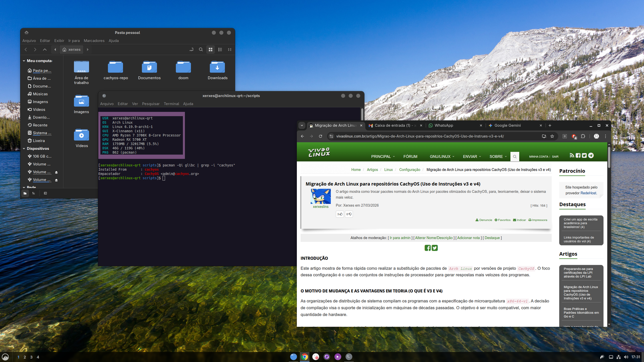This screenshot has height=362, width=644.
Task: Open the terminal's Pesquisar menu
Action: (151, 104)
